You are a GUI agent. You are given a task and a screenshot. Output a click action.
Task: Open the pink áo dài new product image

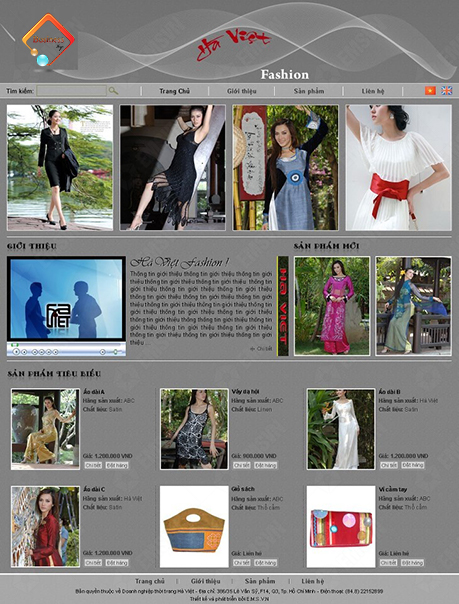pyautogui.click(x=332, y=305)
